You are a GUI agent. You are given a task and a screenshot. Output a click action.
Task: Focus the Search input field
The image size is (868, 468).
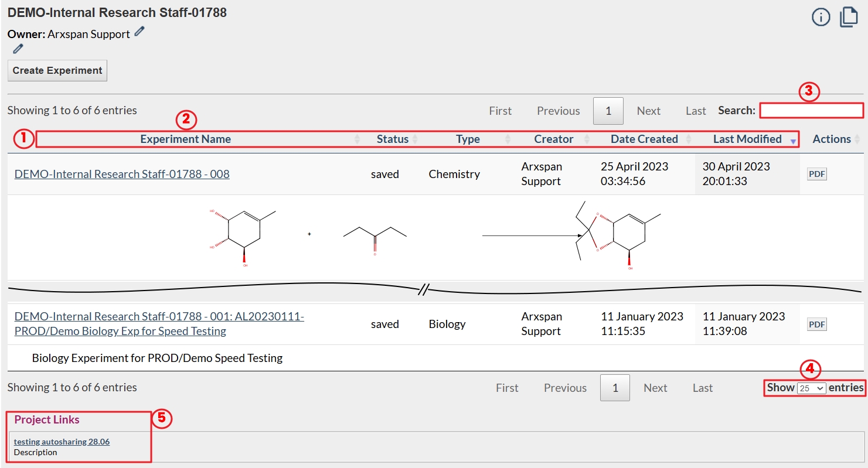(x=811, y=110)
